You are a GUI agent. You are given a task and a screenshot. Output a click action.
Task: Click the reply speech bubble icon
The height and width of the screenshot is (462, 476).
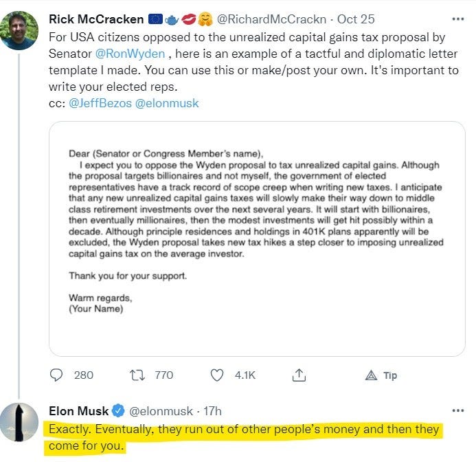pyautogui.click(x=56, y=375)
